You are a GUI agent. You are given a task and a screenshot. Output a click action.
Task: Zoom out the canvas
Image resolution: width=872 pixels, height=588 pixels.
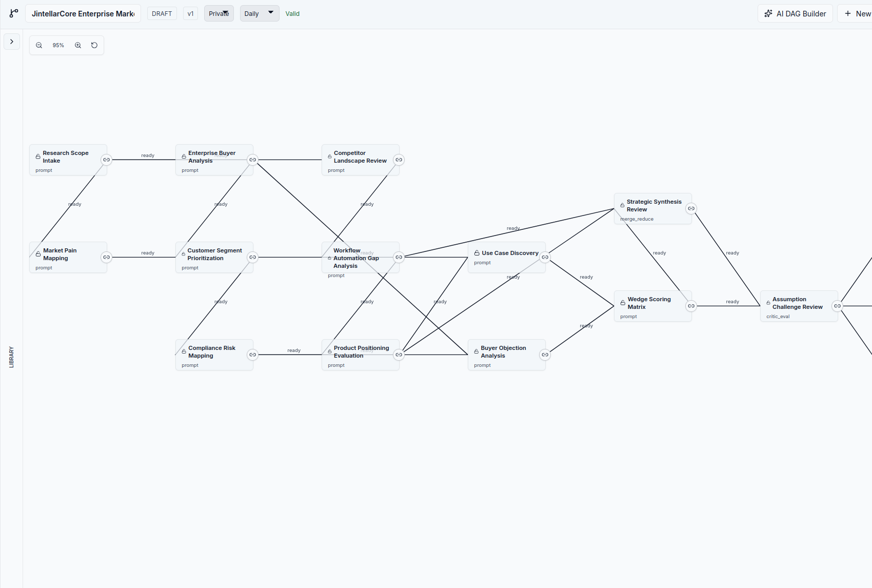pyautogui.click(x=39, y=45)
